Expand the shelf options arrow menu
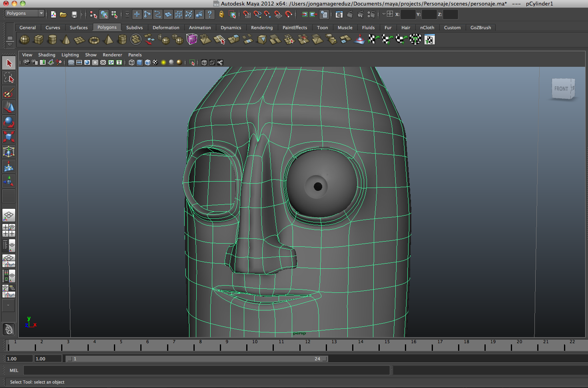Screen dimensions: 588x388 point(10,44)
